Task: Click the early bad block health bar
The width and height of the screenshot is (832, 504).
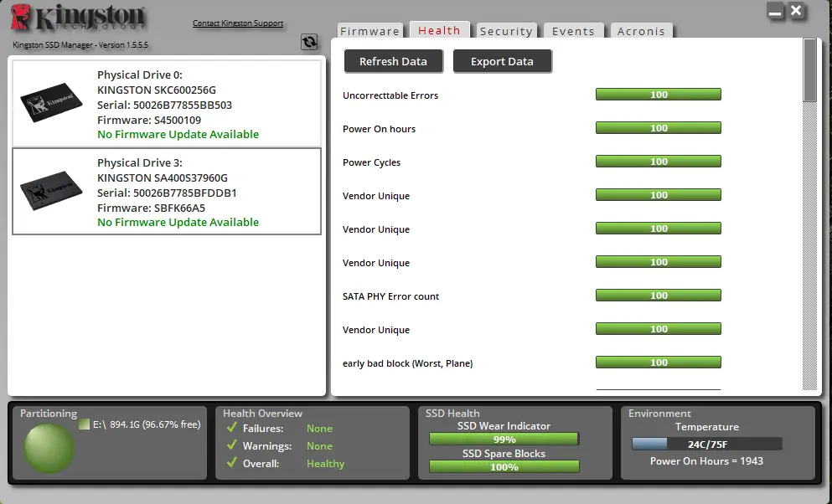Action: [x=659, y=363]
